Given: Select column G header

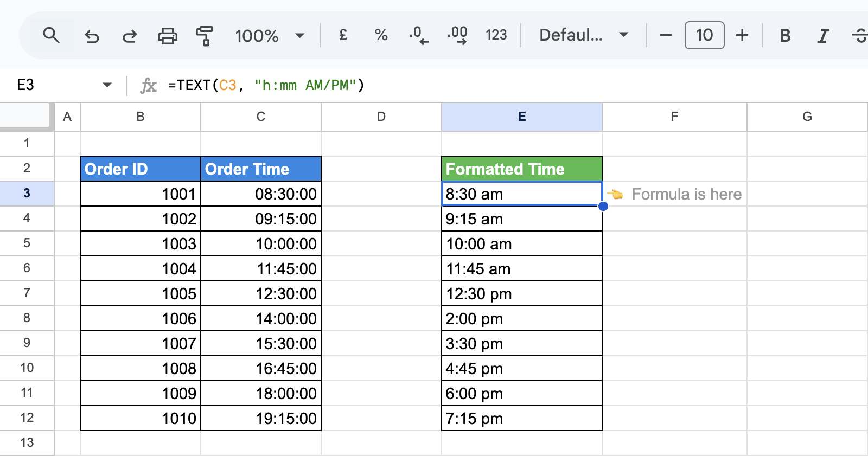Looking at the screenshot, I should coord(807,117).
